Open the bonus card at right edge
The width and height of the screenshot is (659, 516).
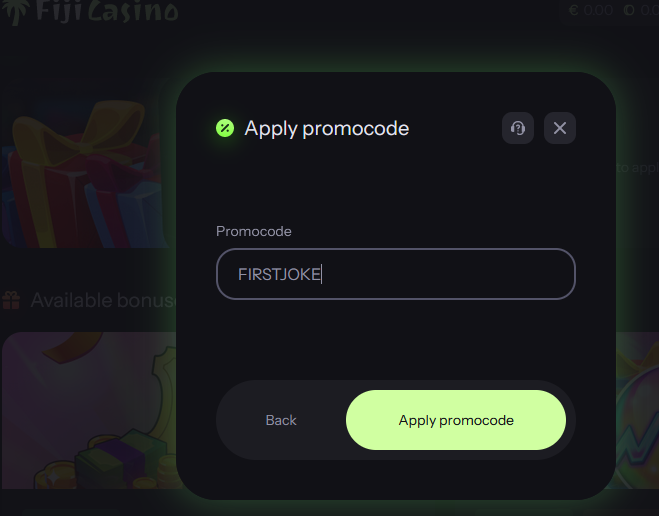point(637,411)
